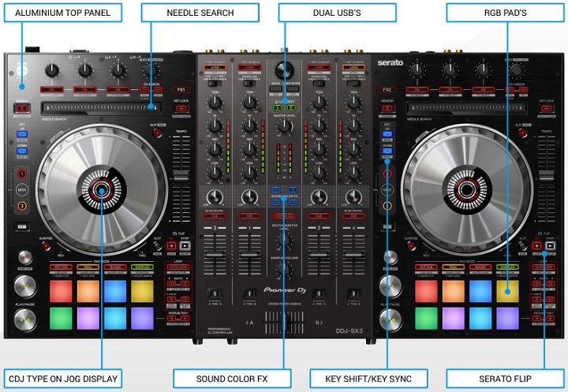
Task: Toggle the left deck Censor button
Action: 21,109
